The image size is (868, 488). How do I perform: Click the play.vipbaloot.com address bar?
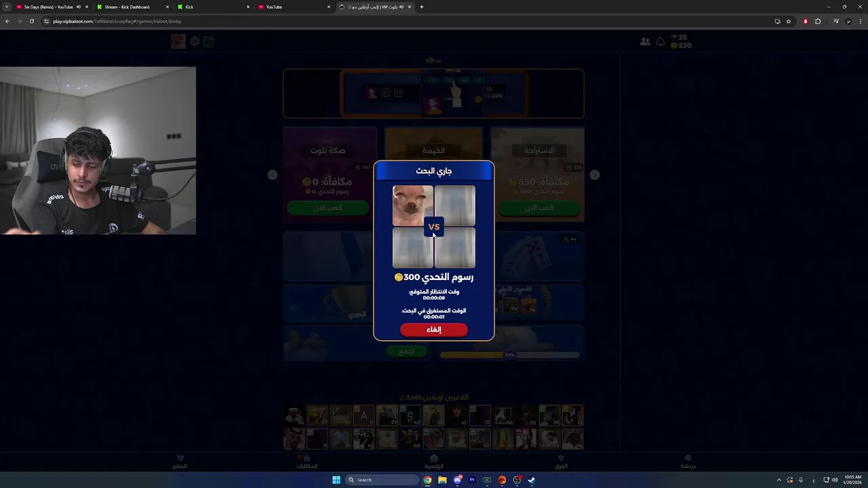pos(407,21)
